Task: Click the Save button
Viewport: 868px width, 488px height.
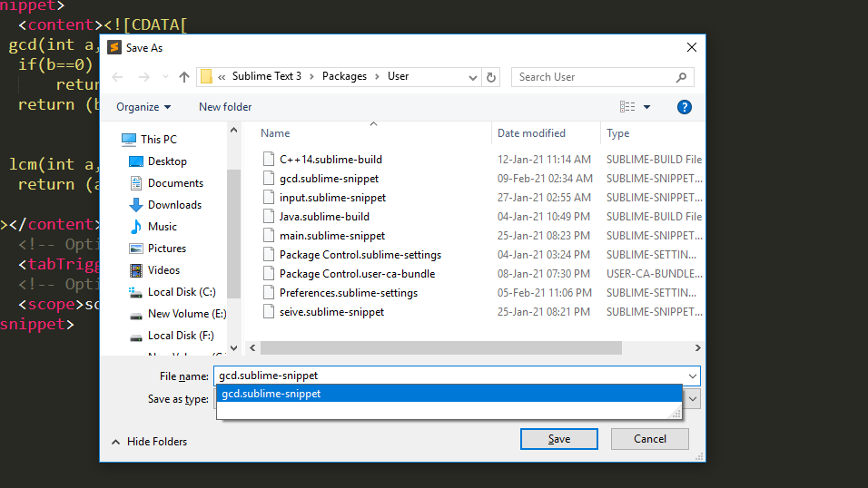Action: [x=559, y=439]
